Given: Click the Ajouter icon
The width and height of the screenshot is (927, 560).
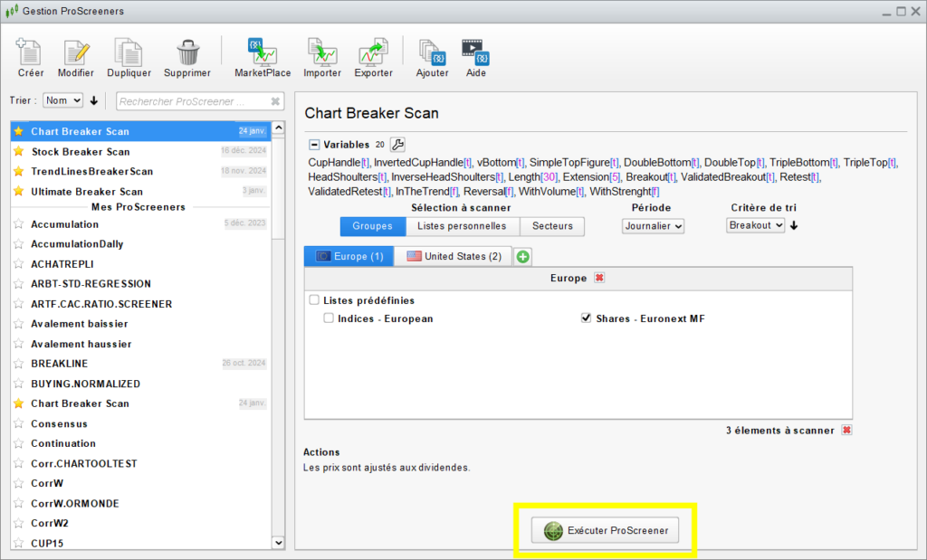Looking at the screenshot, I should (432, 52).
